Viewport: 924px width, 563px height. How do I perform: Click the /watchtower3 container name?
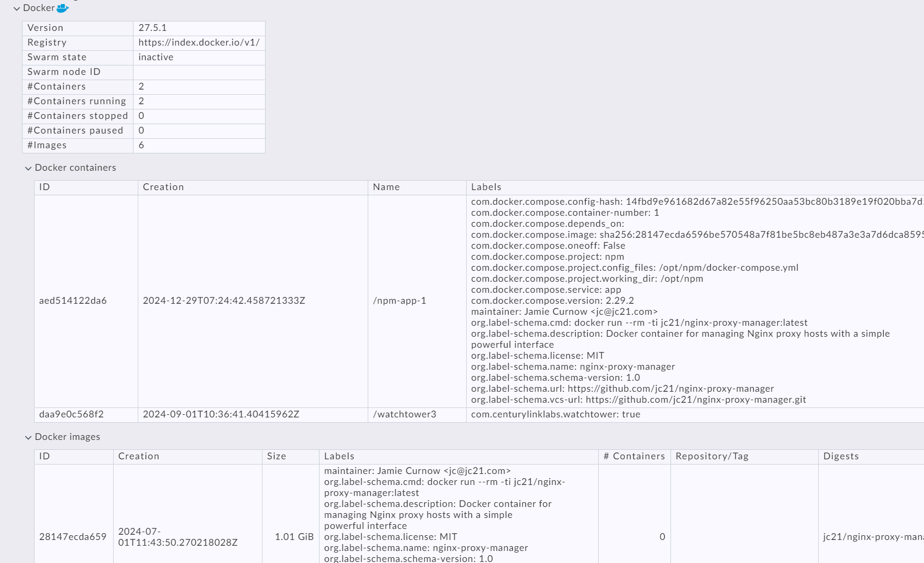[x=401, y=414]
